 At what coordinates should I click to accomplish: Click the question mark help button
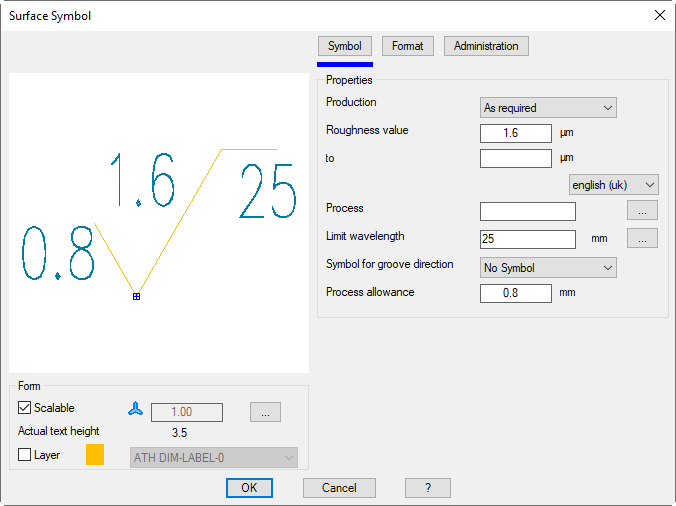pyautogui.click(x=427, y=488)
